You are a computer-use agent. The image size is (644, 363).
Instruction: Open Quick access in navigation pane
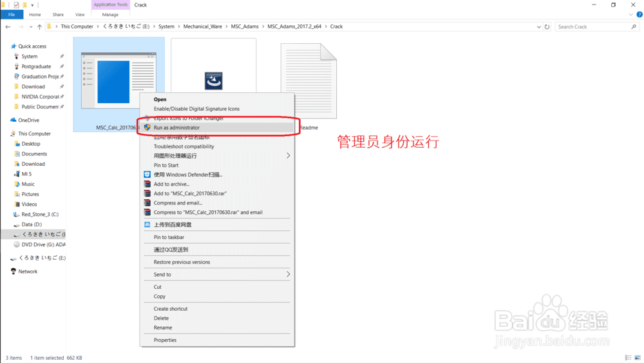point(32,46)
